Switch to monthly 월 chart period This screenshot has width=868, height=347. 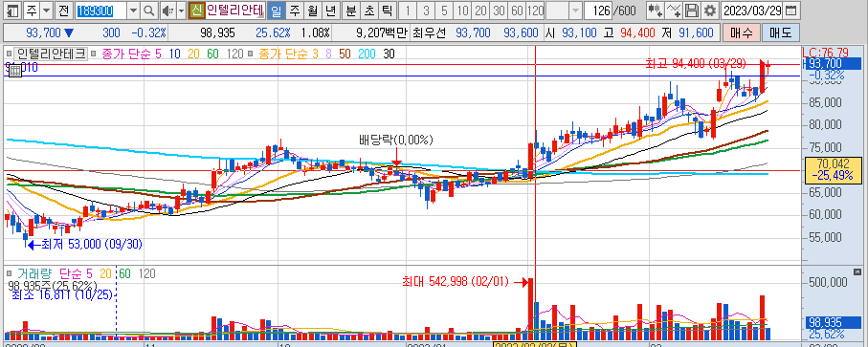point(313,10)
